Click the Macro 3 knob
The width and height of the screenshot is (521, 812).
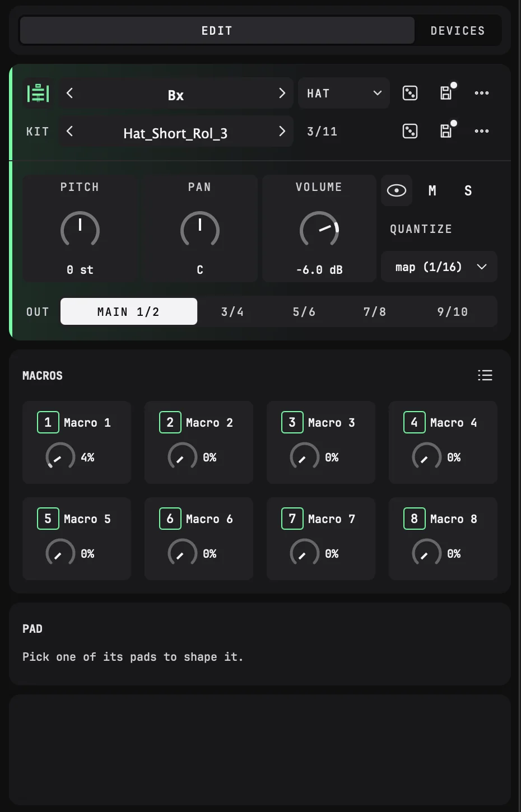point(305,456)
